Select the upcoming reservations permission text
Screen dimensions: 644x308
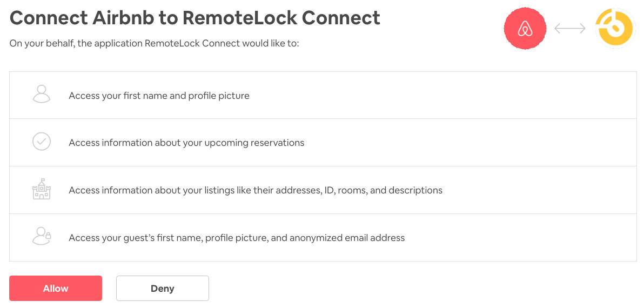(x=186, y=143)
